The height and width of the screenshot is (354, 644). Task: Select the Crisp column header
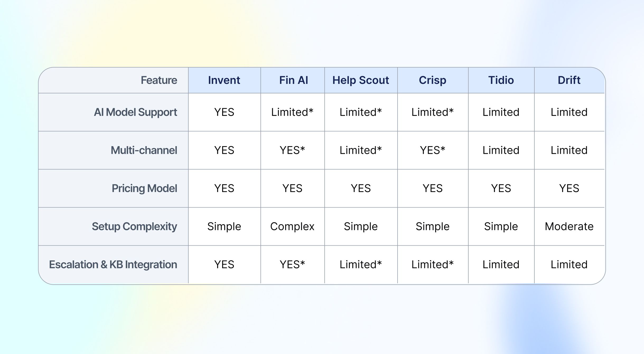pyautogui.click(x=432, y=80)
